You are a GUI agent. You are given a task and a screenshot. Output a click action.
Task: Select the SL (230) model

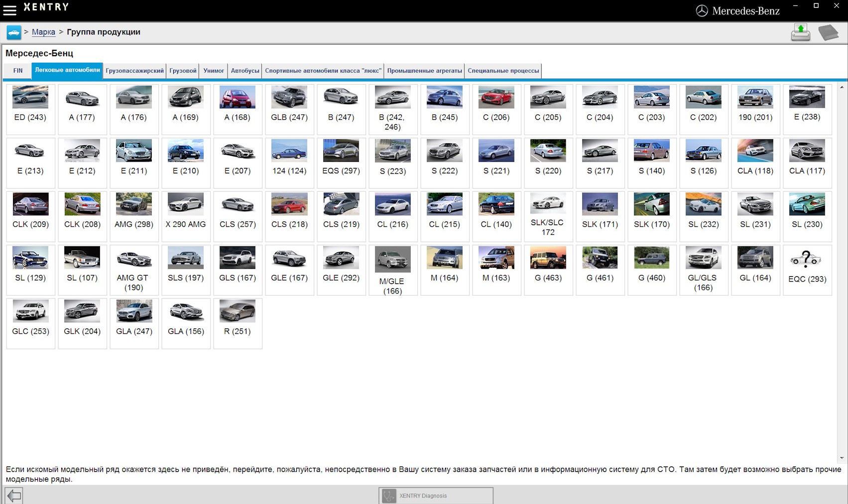click(x=807, y=216)
